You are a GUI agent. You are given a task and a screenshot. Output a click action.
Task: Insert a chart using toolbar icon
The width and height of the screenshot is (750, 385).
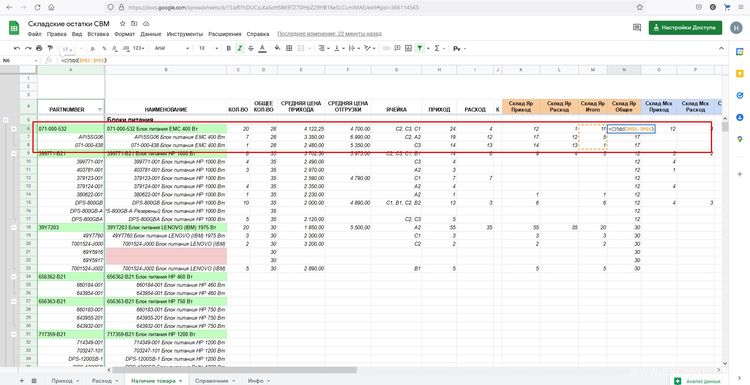tap(408, 48)
